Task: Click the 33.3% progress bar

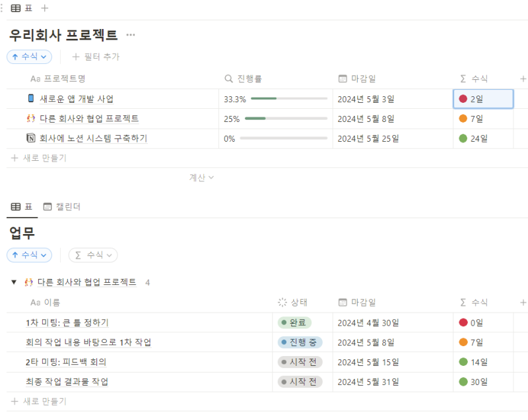Action: [x=289, y=98]
